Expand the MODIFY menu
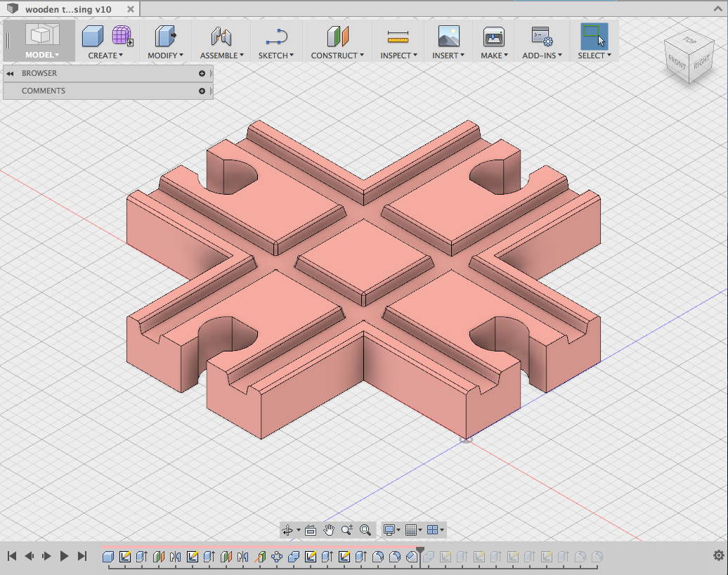 point(165,56)
